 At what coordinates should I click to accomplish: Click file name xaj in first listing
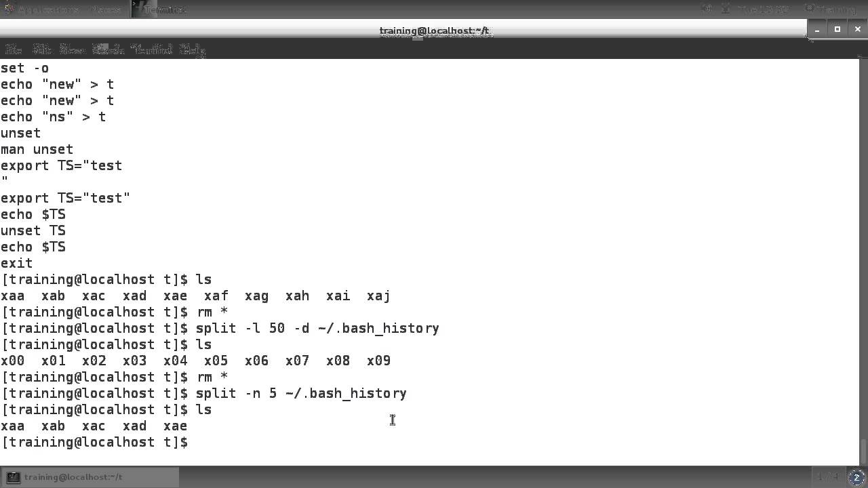(378, 296)
